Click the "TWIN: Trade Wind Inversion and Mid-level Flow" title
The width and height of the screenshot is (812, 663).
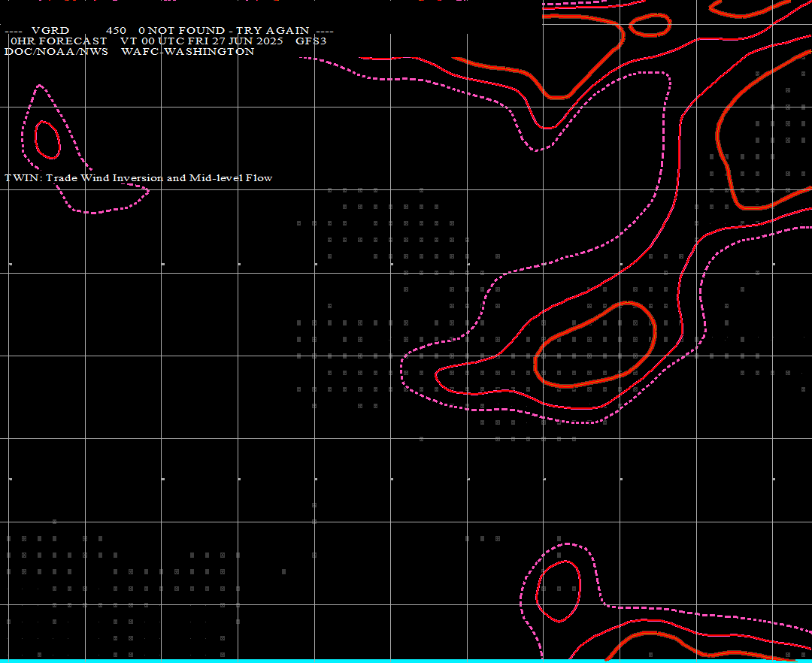(x=138, y=178)
